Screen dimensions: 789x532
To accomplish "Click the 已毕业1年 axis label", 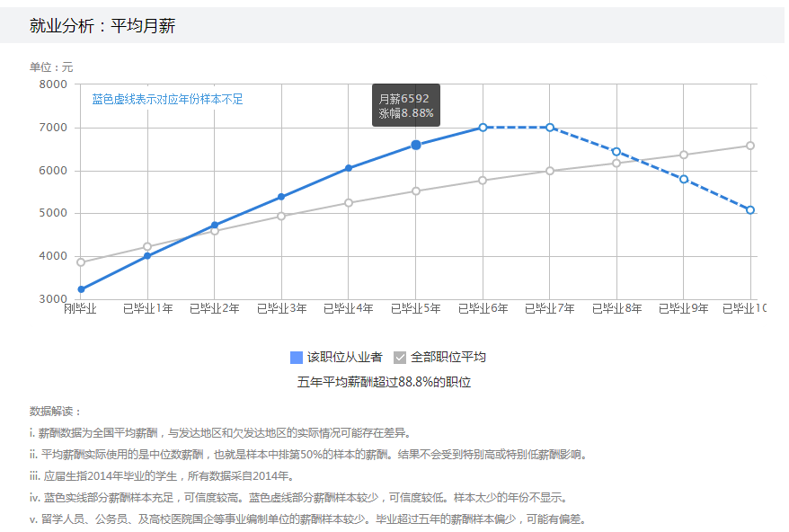I will pyautogui.click(x=147, y=307).
